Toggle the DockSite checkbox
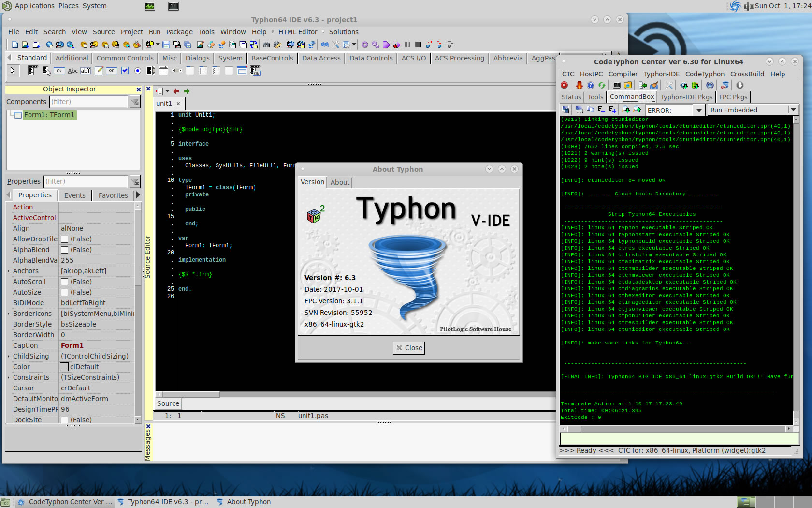 [x=65, y=420]
